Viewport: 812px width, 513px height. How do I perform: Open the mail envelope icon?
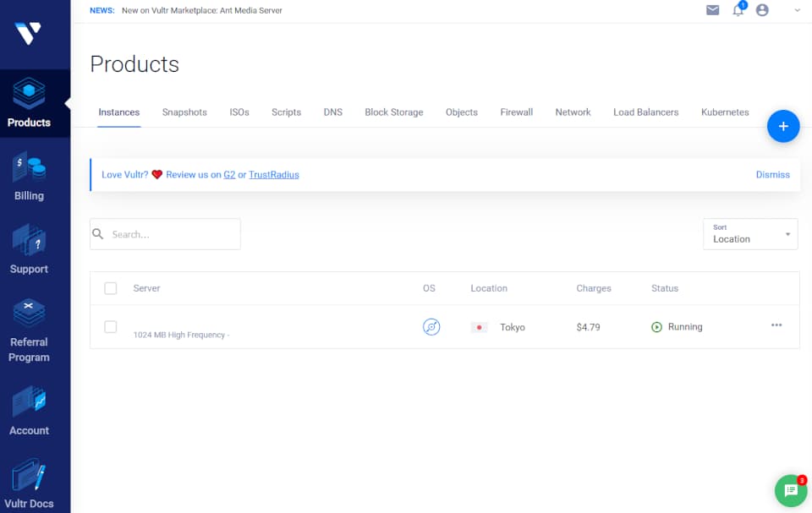tap(712, 10)
